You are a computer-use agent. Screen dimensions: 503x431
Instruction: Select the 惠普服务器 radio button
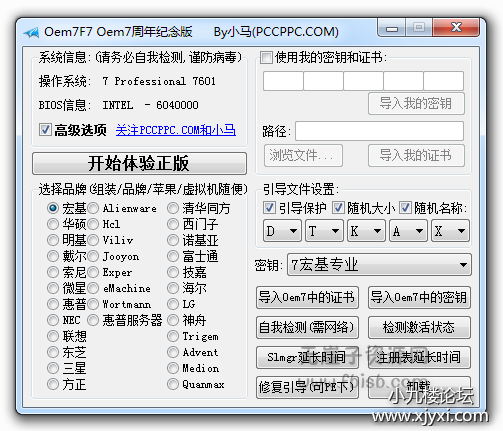tap(93, 320)
